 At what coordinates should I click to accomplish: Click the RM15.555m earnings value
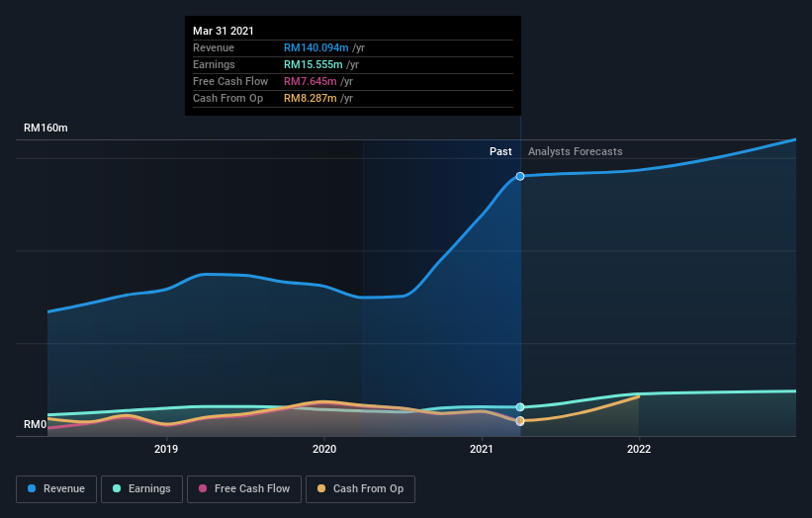(x=314, y=64)
